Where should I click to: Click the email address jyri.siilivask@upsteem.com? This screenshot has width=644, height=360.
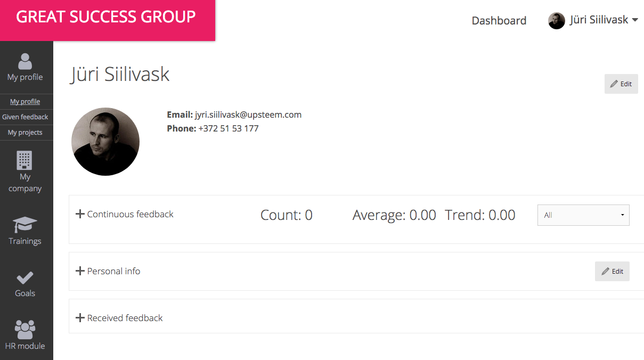point(248,114)
